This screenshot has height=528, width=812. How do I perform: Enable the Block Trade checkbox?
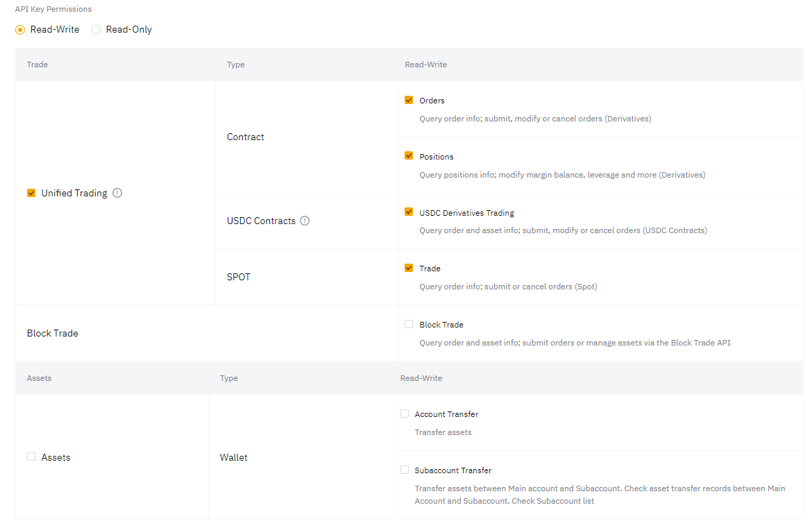[x=409, y=324]
